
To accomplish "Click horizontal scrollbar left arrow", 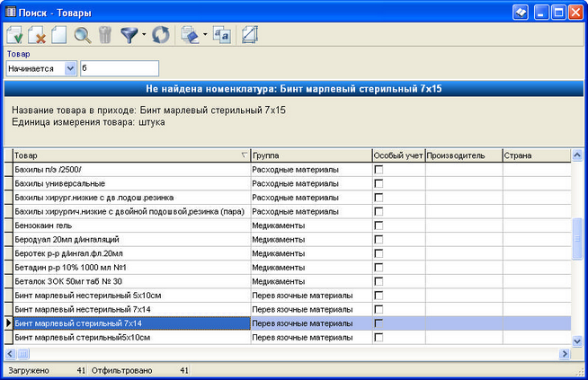I will point(10,354).
